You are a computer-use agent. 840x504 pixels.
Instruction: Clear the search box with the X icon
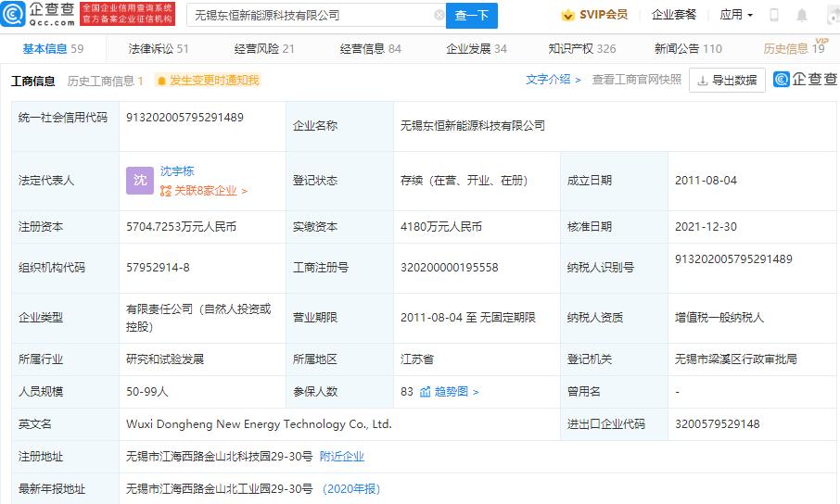(439, 15)
